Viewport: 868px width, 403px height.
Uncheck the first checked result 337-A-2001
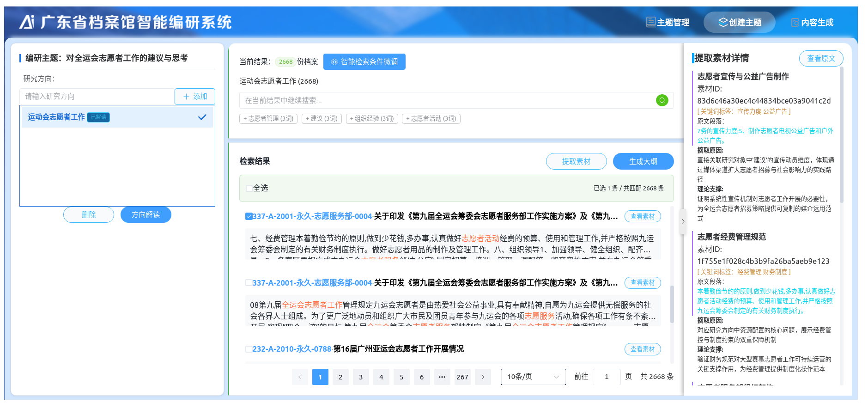coord(249,216)
